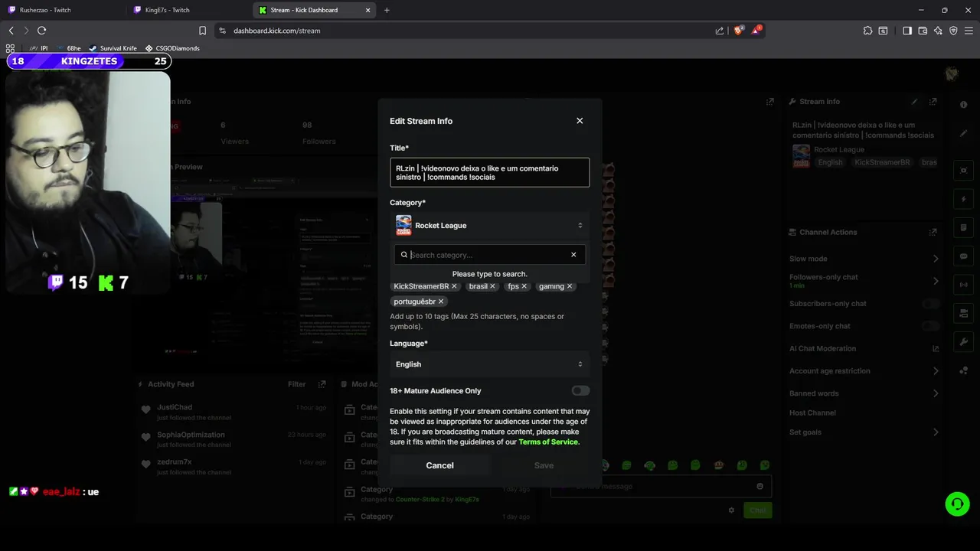Share this page link icon

[720, 31]
